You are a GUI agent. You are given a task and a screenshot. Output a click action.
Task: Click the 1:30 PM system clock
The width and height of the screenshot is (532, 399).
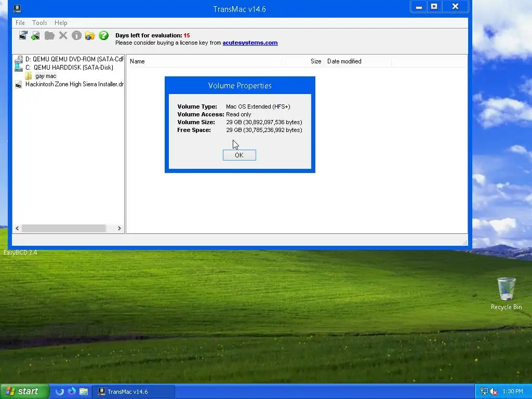(x=513, y=392)
